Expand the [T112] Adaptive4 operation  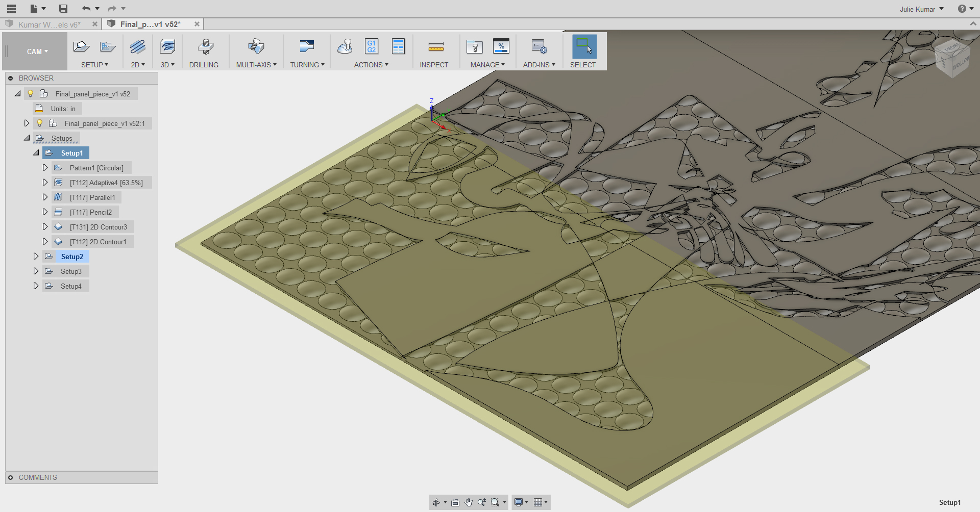click(x=45, y=183)
